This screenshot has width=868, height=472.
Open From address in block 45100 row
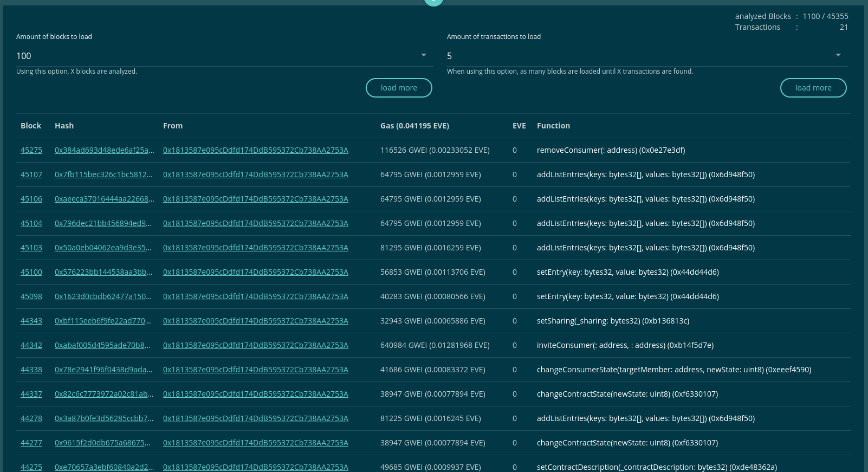(x=256, y=272)
